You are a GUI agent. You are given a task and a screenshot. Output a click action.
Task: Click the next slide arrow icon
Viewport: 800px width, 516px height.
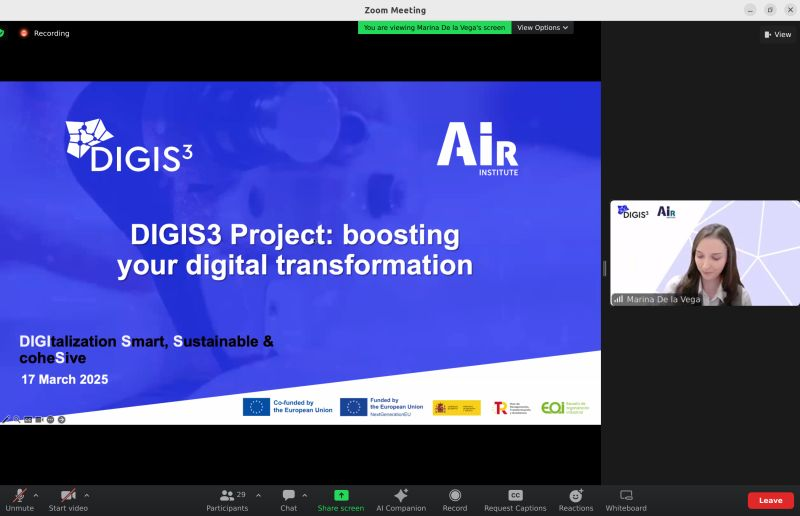62,420
